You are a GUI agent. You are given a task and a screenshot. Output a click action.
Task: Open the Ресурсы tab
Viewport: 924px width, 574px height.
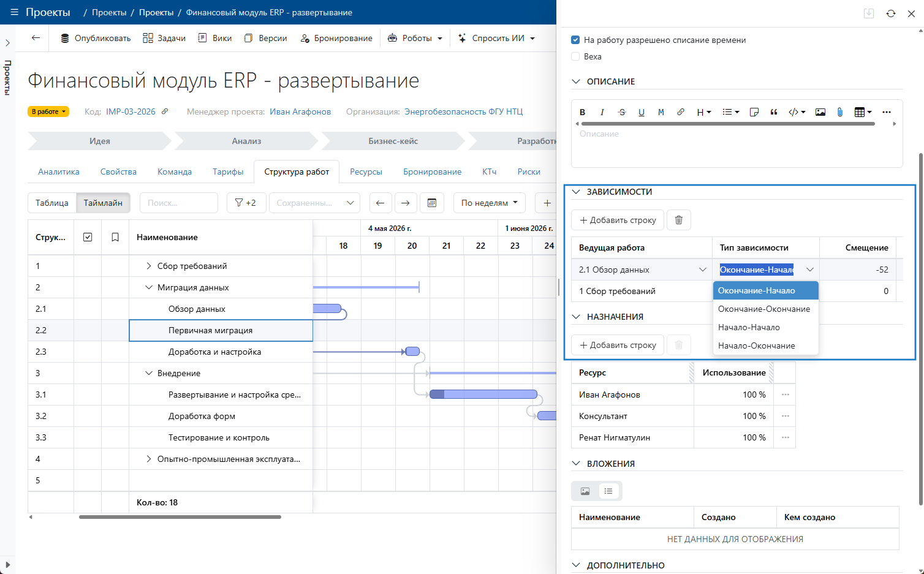point(366,172)
